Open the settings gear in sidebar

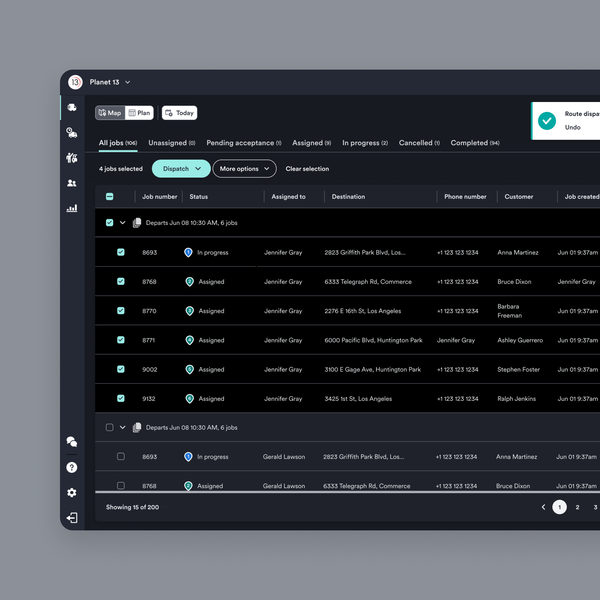tap(72, 493)
